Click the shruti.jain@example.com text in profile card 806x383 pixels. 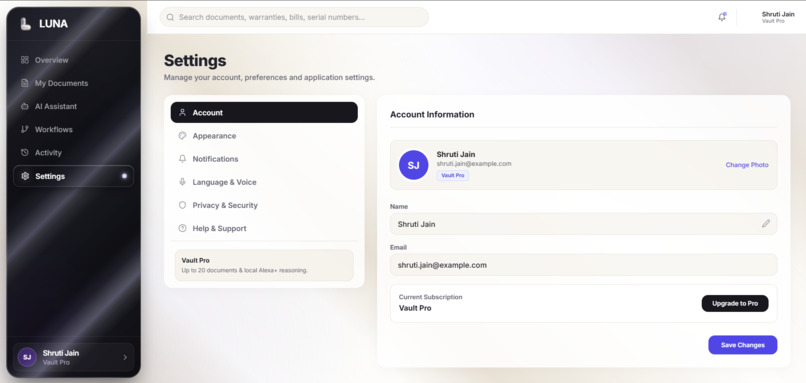tap(474, 163)
